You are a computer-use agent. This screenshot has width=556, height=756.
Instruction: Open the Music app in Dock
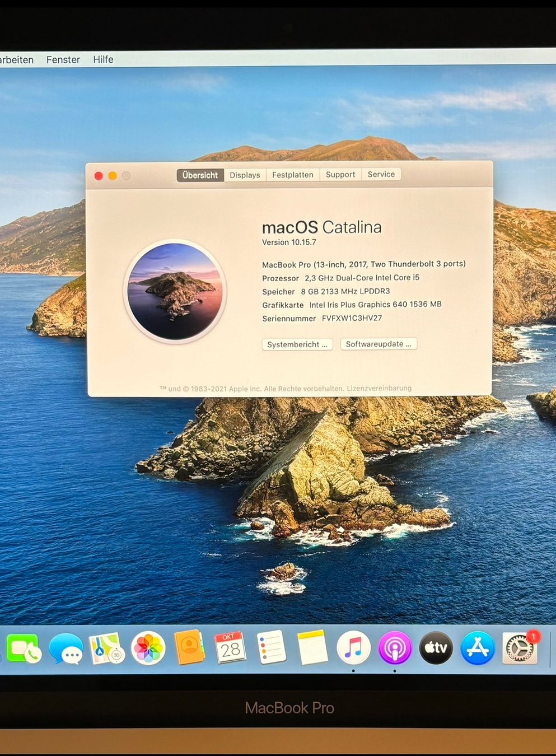click(353, 648)
